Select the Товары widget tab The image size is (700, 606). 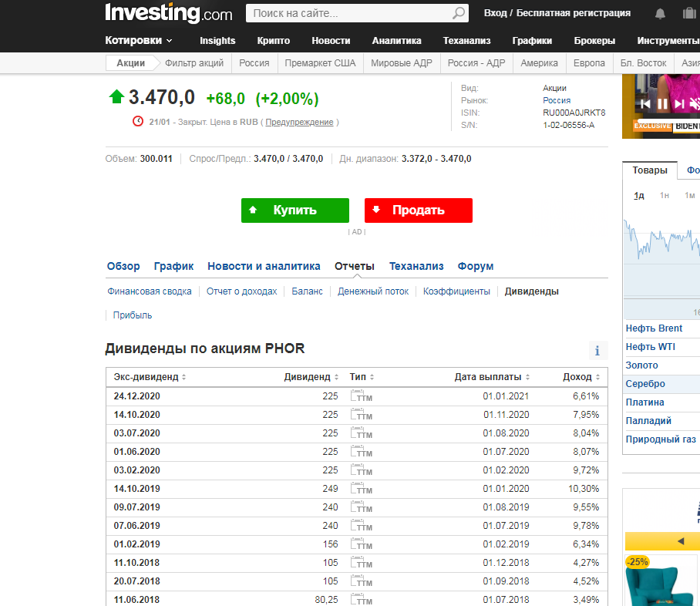pos(650,170)
